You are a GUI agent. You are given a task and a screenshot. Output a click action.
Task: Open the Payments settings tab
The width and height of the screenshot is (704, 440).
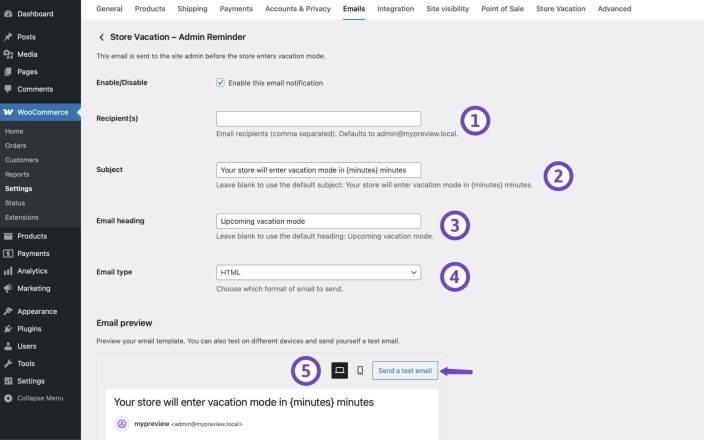pos(236,9)
